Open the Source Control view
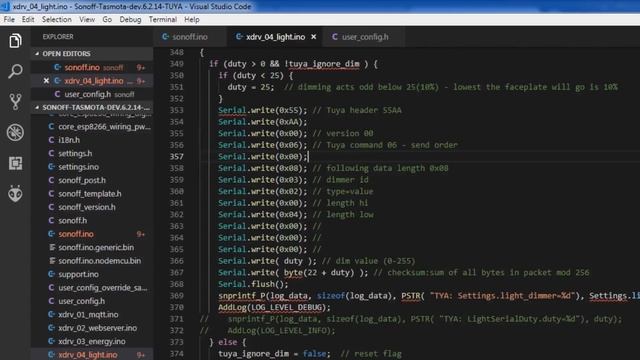640x360 pixels. [15, 102]
